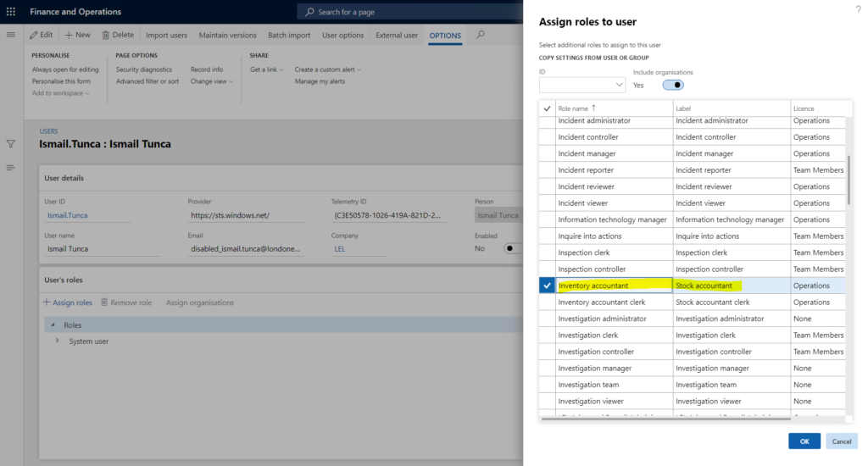The height and width of the screenshot is (466, 868).
Task: Click the Delete trash button
Action: point(118,35)
